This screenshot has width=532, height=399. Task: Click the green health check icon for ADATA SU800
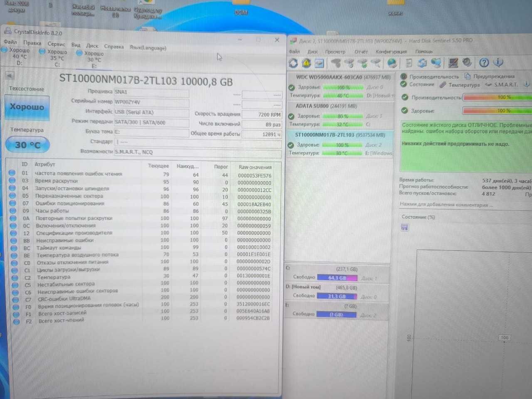(291, 116)
